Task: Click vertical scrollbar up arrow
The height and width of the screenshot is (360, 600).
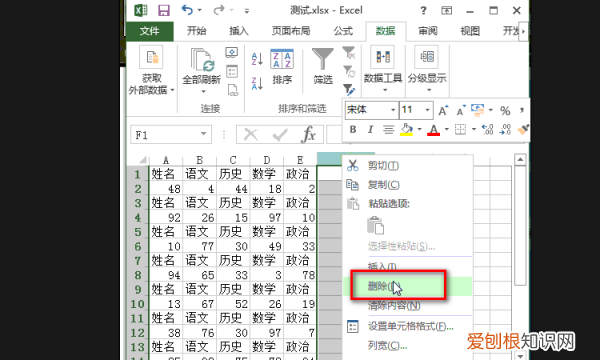Action: point(520,160)
